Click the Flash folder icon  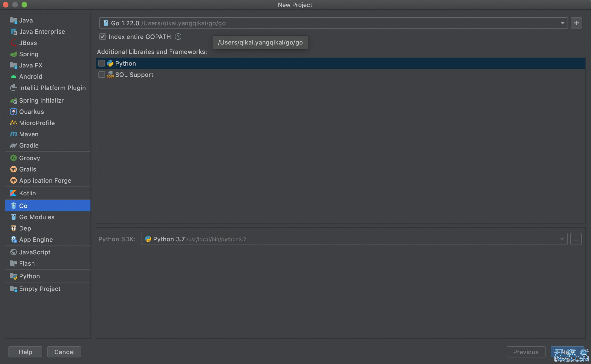coord(14,263)
